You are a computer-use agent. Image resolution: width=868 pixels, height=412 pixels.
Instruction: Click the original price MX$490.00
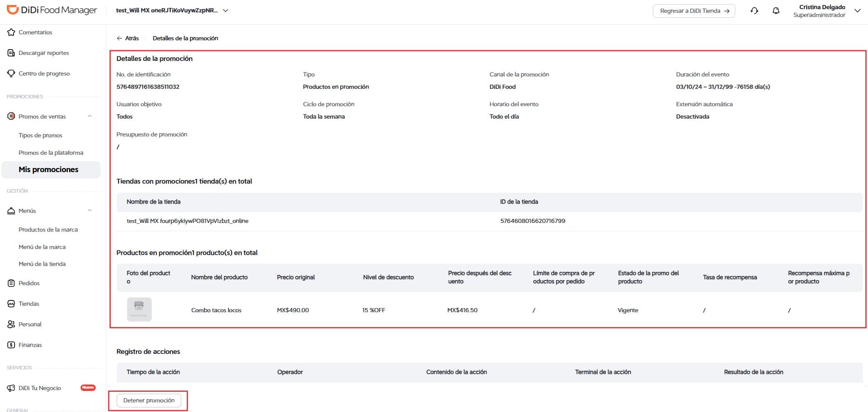tap(293, 310)
